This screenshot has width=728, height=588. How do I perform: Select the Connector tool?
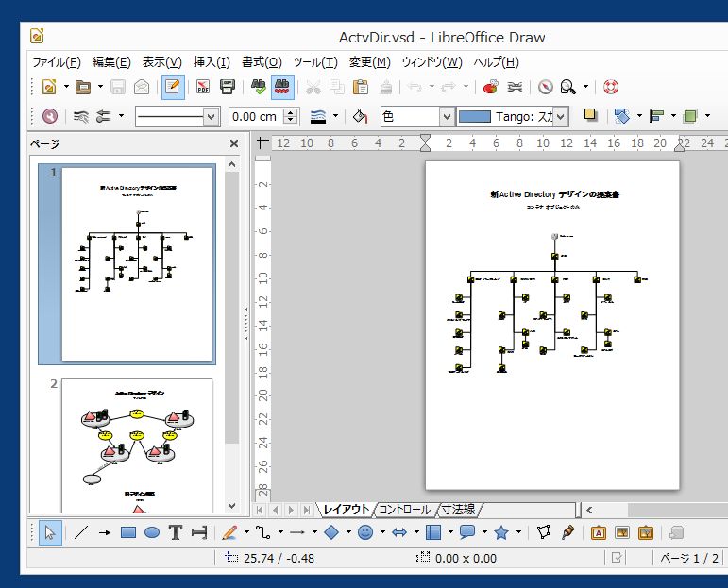[x=262, y=532]
